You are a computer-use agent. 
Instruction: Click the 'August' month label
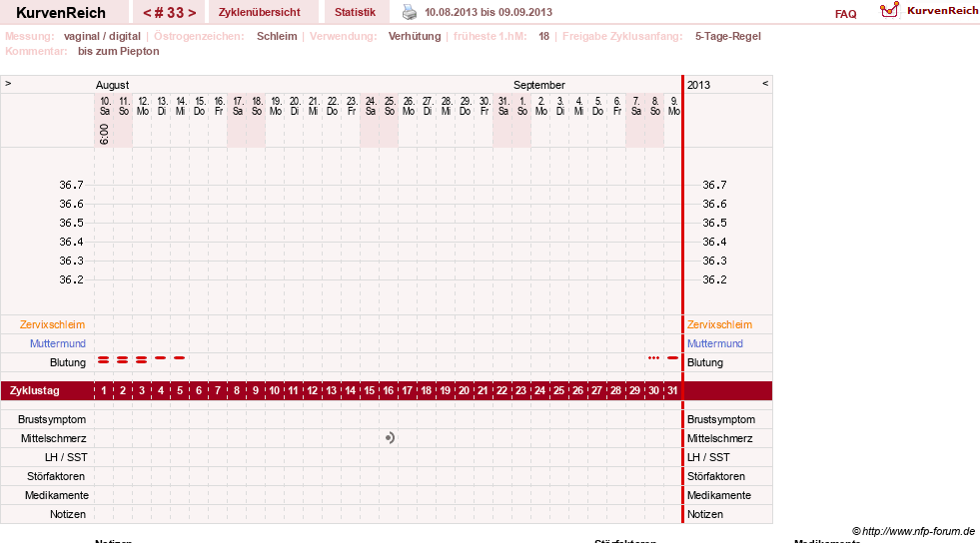[x=112, y=85]
